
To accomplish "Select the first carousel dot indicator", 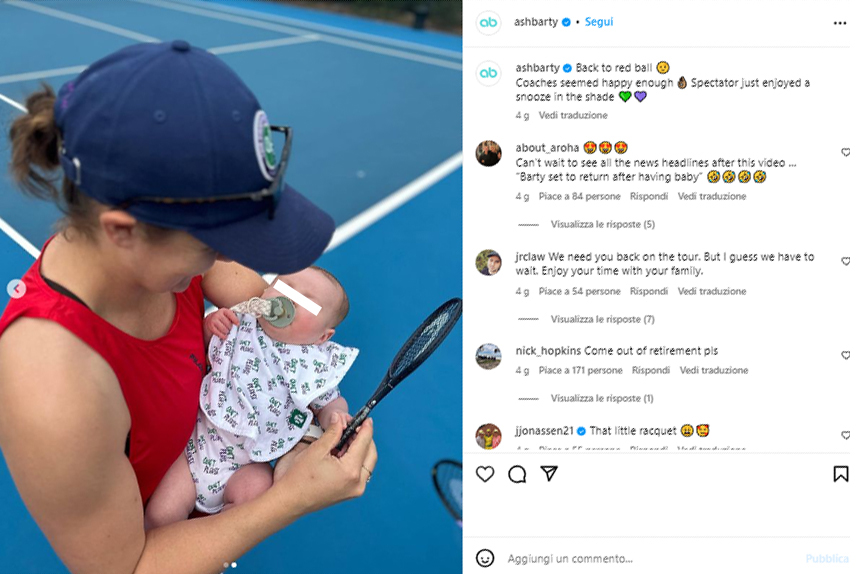I will (x=226, y=565).
